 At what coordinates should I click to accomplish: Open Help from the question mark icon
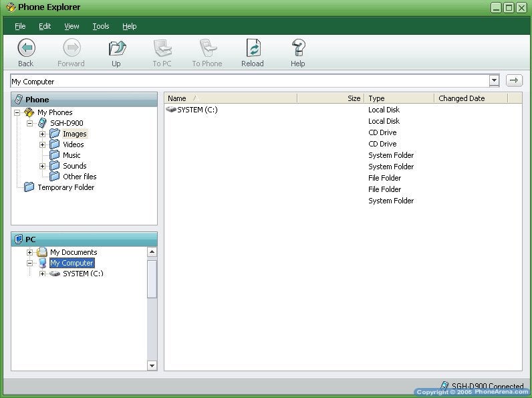298,48
